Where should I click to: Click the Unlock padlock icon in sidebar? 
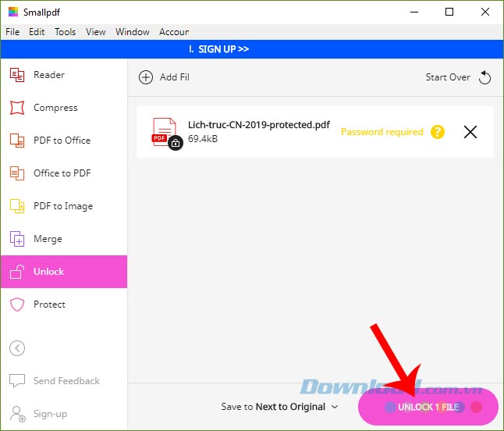coord(17,272)
